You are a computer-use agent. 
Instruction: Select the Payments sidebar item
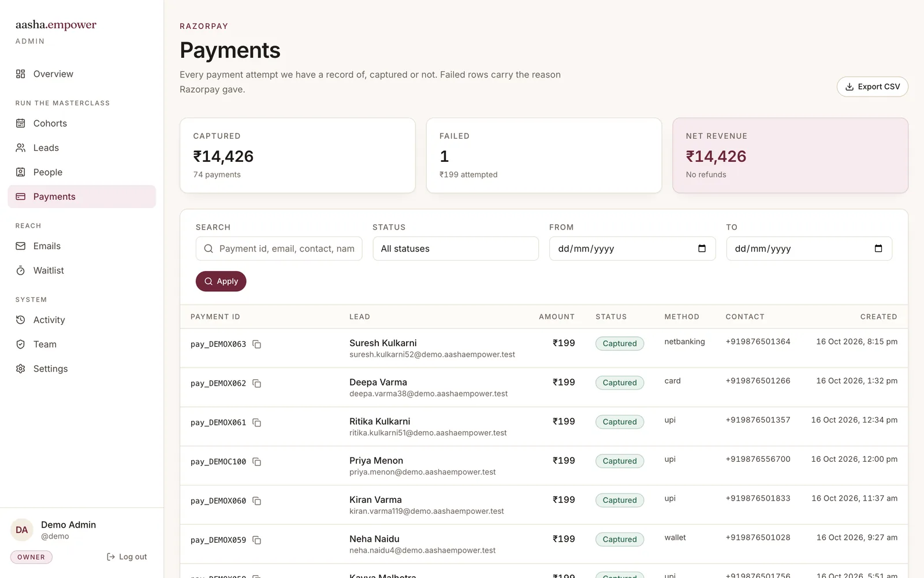click(82, 197)
